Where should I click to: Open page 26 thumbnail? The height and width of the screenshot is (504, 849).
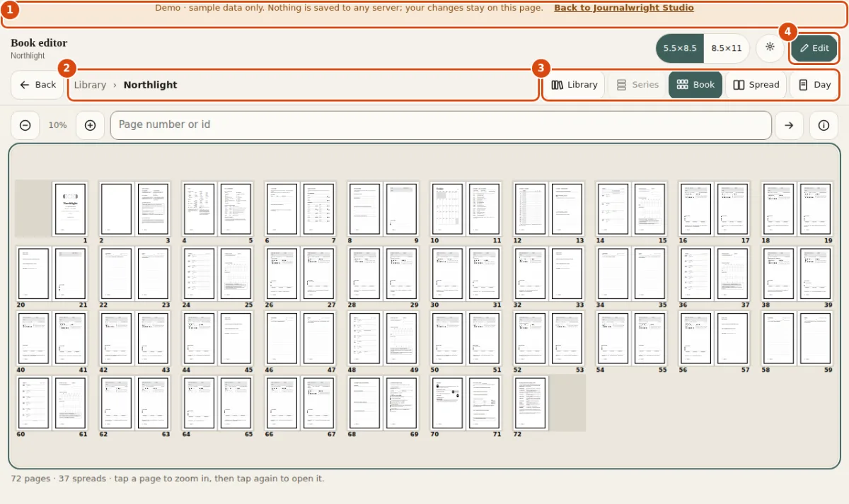point(282,274)
